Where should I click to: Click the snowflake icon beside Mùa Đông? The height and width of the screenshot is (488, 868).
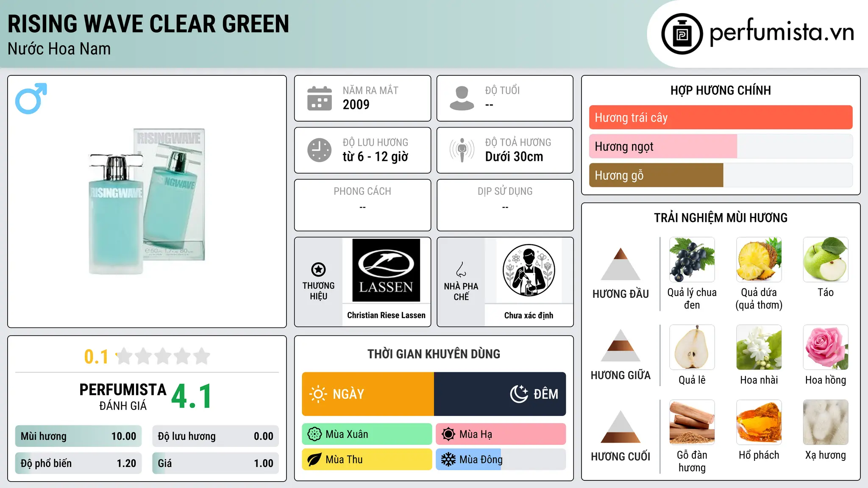(448, 460)
